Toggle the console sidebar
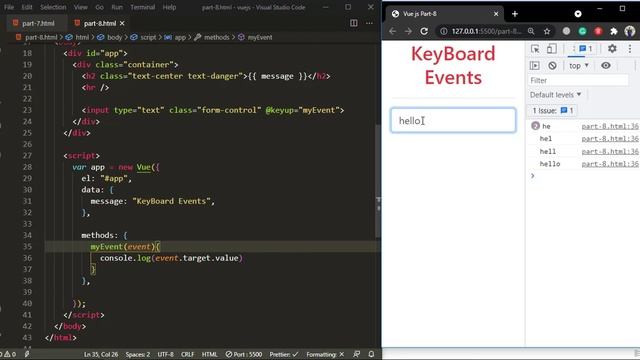 point(535,65)
